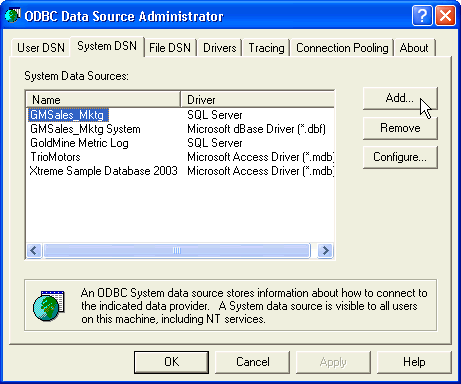Switch to the User DSN tab

[41, 48]
